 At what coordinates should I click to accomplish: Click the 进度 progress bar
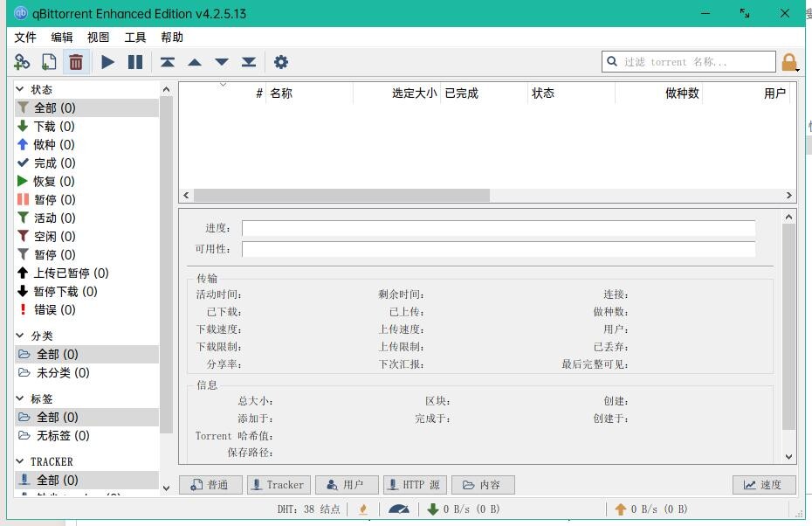499,228
